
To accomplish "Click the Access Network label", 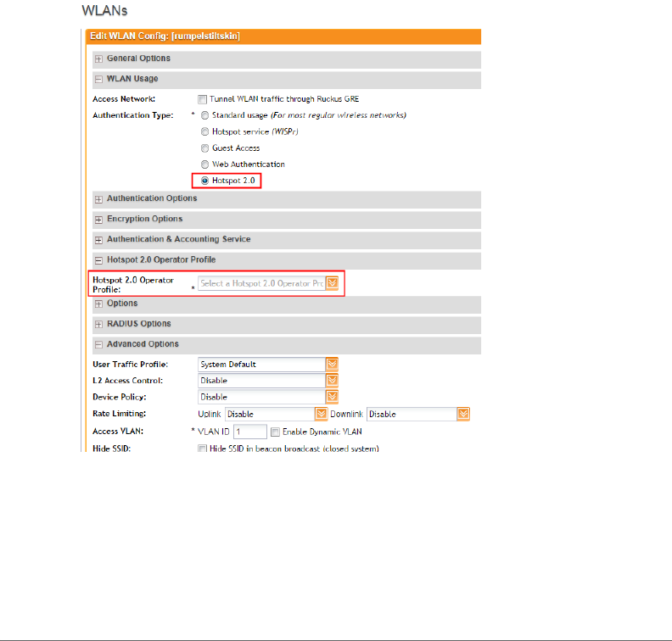I will click(124, 99).
